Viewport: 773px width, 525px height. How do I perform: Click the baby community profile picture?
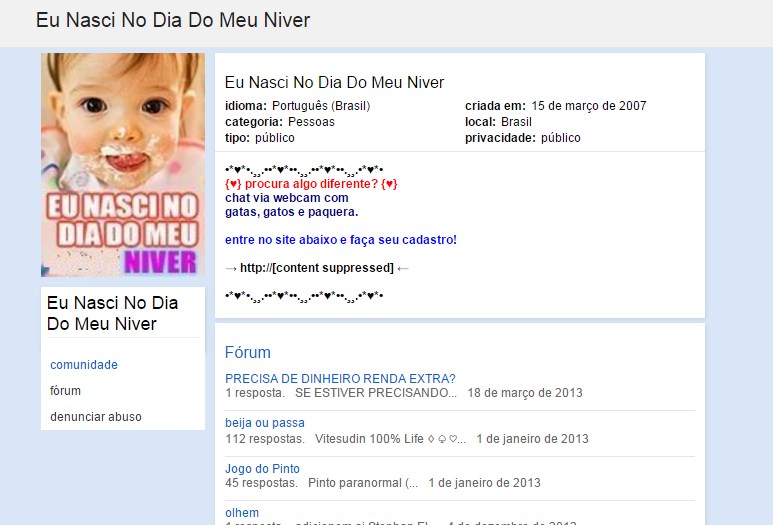[x=123, y=165]
